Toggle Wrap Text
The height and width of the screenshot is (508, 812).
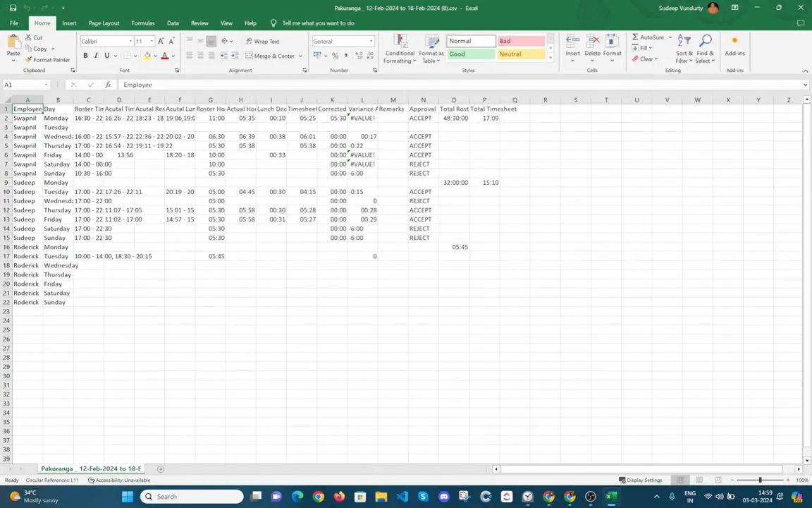(262, 41)
